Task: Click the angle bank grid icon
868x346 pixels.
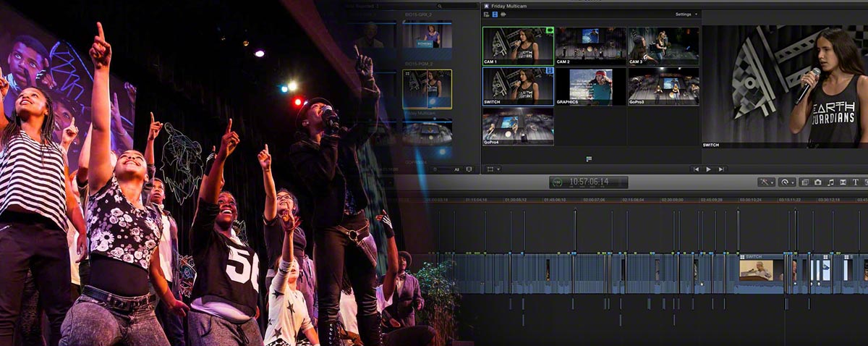Action: tap(590, 159)
